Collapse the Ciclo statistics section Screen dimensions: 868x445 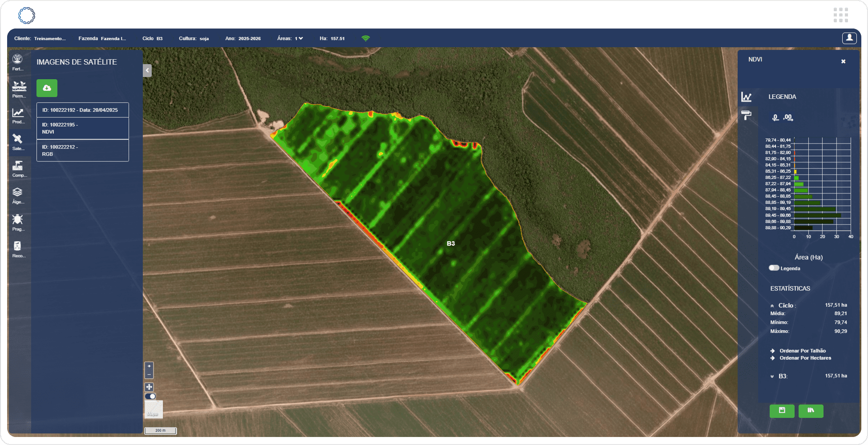click(x=772, y=306)
